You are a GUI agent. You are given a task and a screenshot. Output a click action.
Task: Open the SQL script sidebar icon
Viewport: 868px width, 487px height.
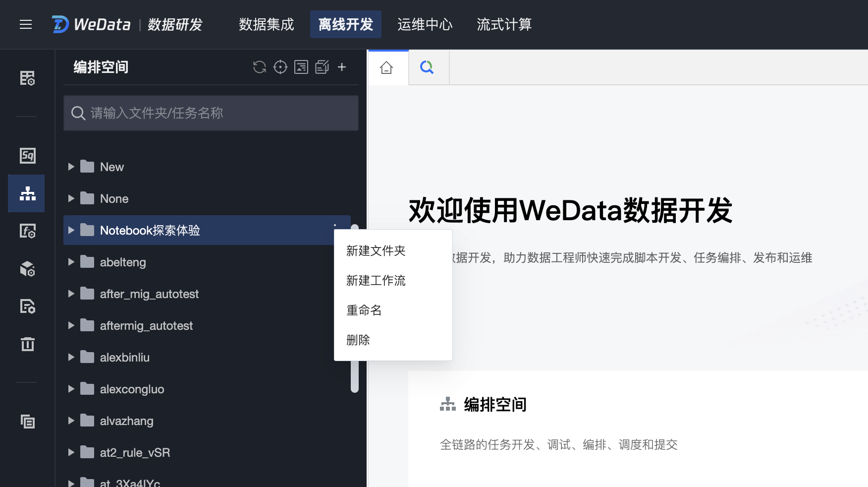point(27,155)
